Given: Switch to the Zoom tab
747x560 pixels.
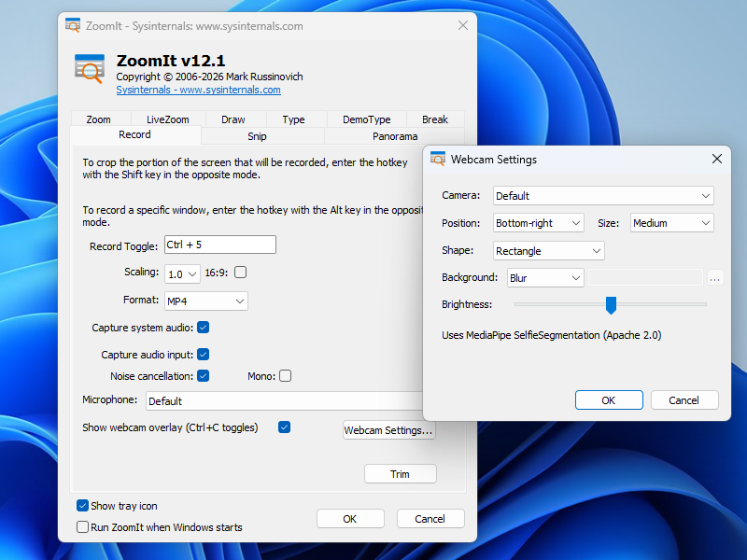Looking at the screenshot, I should point(99,119).
